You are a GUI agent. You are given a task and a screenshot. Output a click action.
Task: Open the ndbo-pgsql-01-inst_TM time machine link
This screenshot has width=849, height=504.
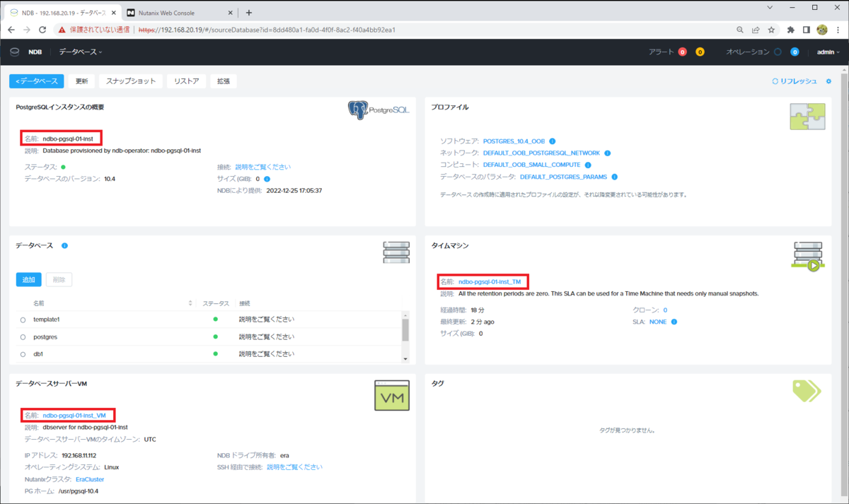[x=490, y=281]
